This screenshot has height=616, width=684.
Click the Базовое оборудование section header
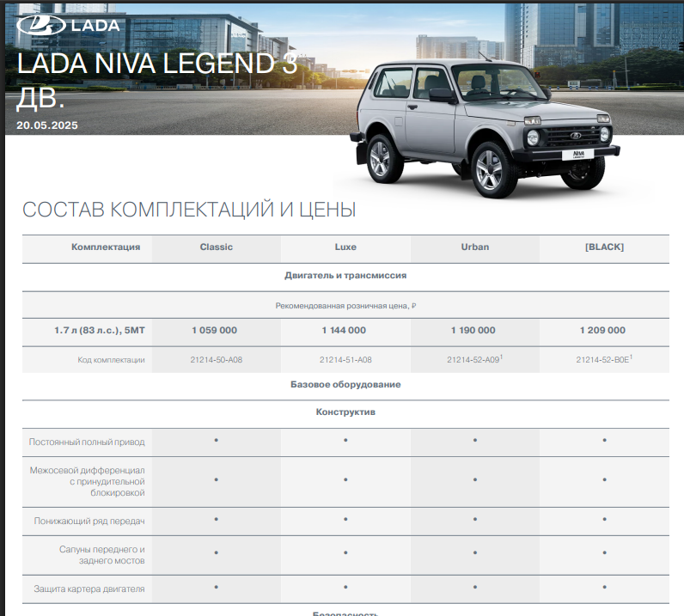click(x=345, y=385)
